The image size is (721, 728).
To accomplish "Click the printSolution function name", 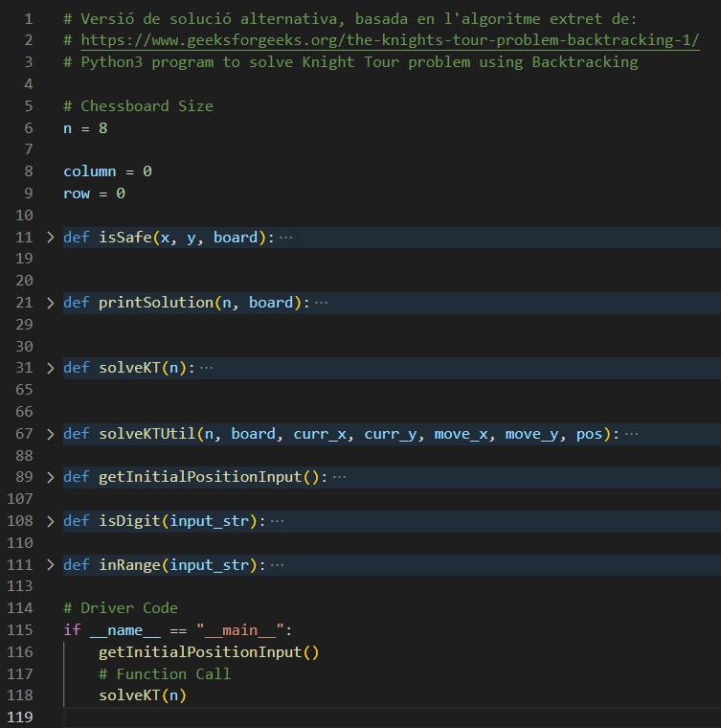I will click(156, 304).
